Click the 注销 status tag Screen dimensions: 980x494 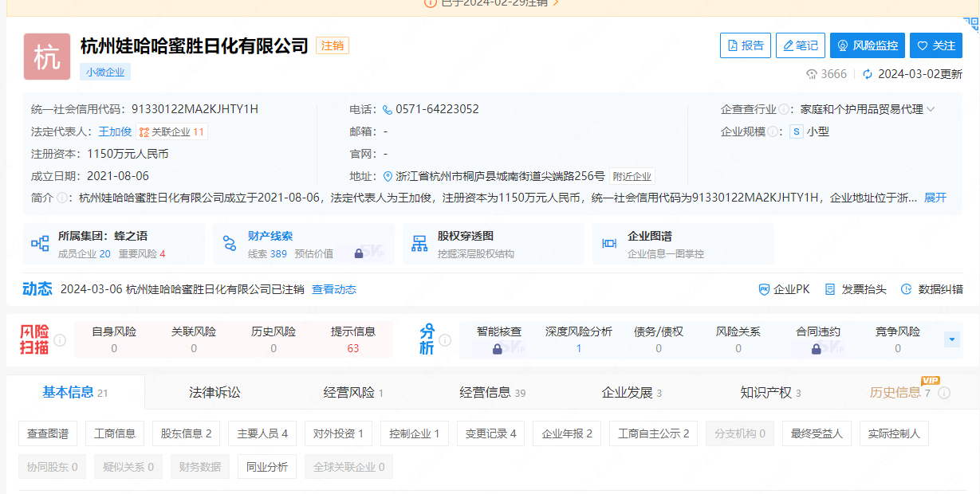[333, 45]
